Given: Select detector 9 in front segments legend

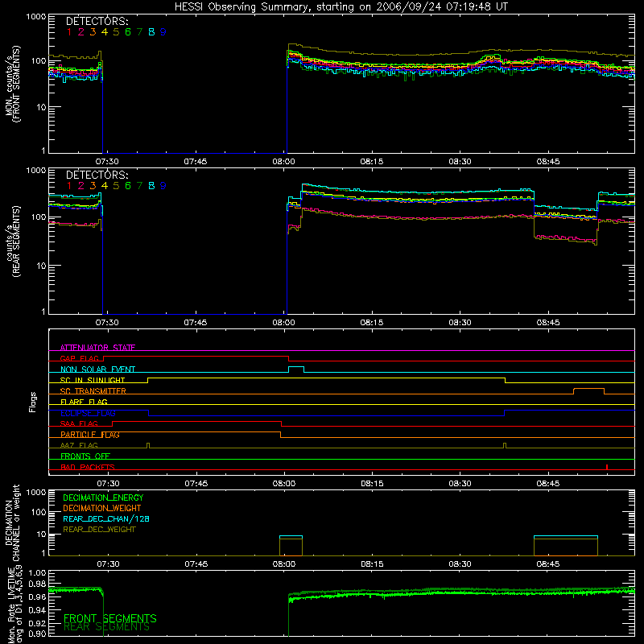Looking at the screenshot, I should tap(163, 32).
